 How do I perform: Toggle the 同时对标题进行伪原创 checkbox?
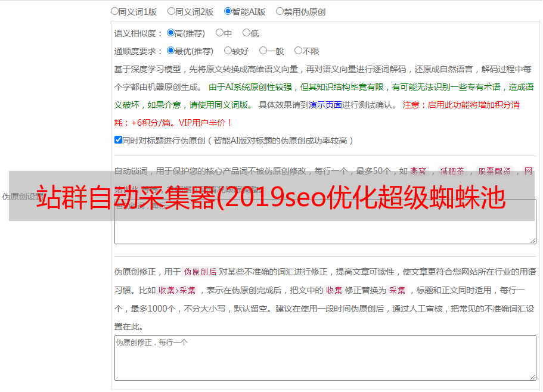click(x=118, y=141)
